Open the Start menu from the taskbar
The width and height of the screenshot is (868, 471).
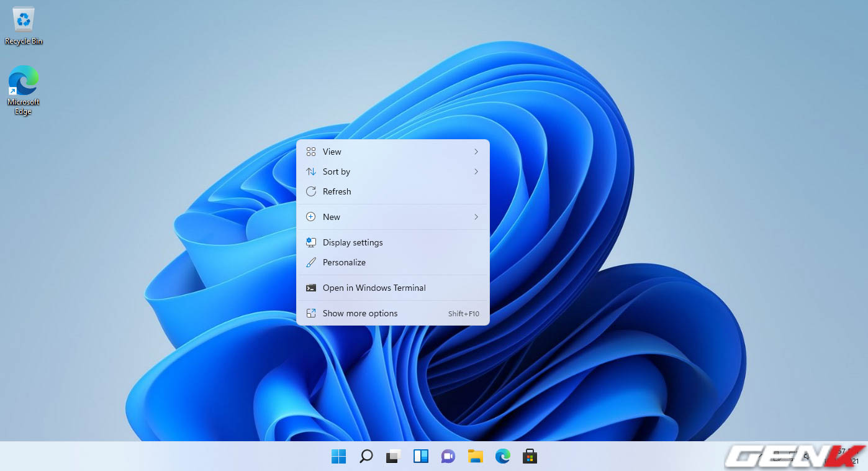[338, 456]
